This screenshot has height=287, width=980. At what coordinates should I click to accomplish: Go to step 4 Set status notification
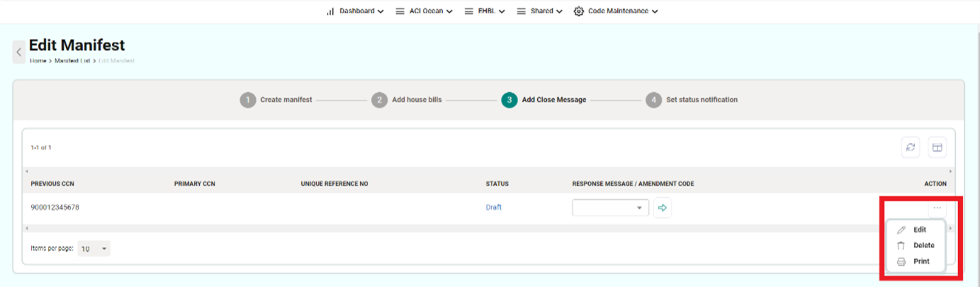[691, 100]
